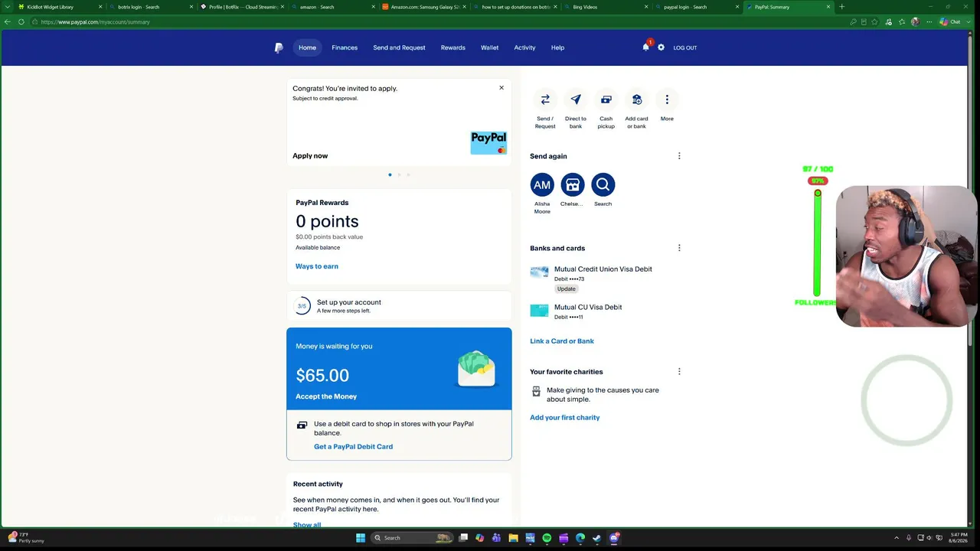Viewport: 980px width, 551px height.
Task: Click the Cash pickup icon
Action: click(x=606, y=99)
